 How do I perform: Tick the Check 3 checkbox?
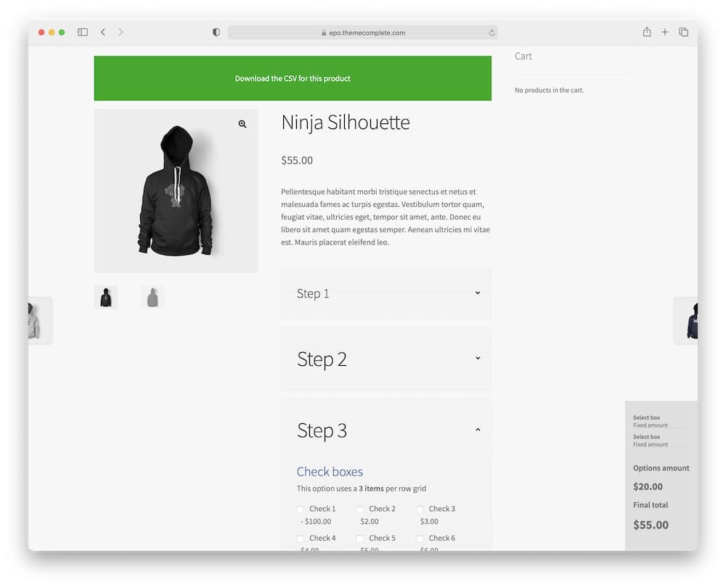[x=420, y=510]
